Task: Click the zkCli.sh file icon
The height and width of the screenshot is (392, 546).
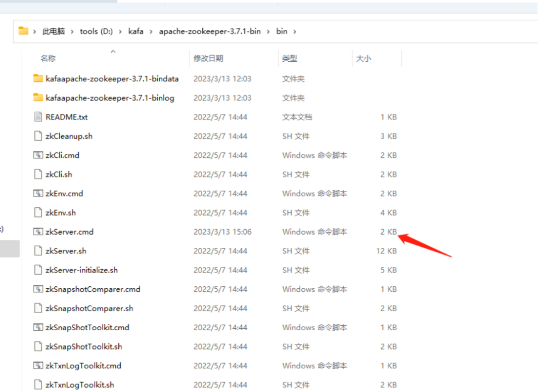Action: point(38,174)
